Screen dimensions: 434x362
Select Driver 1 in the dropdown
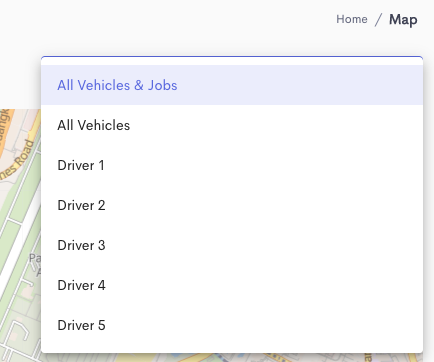(x=232, y=165)
